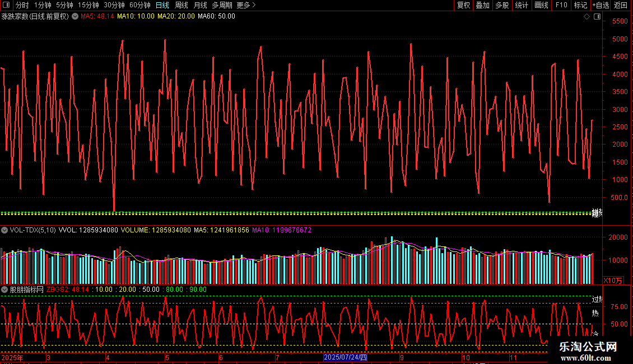Select the 15分钟 period tab

point(88,5)
